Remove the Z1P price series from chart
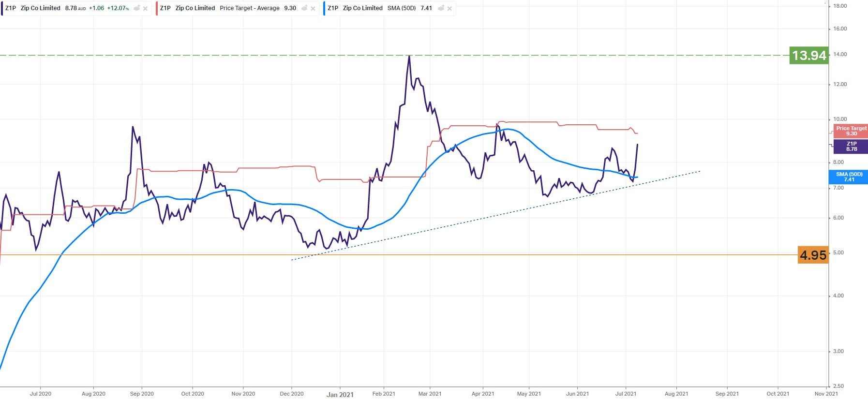868x399 pixels. click(145, 8)
